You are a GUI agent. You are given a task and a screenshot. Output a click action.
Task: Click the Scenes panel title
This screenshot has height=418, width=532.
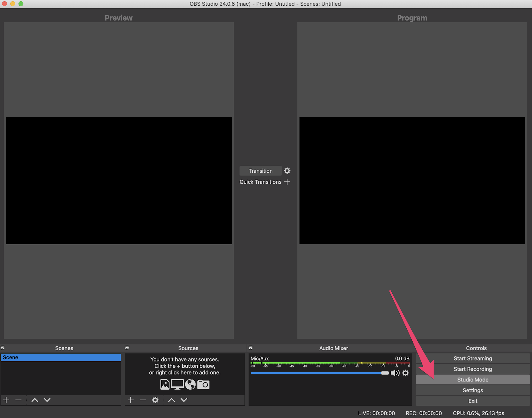click(64, 348)
